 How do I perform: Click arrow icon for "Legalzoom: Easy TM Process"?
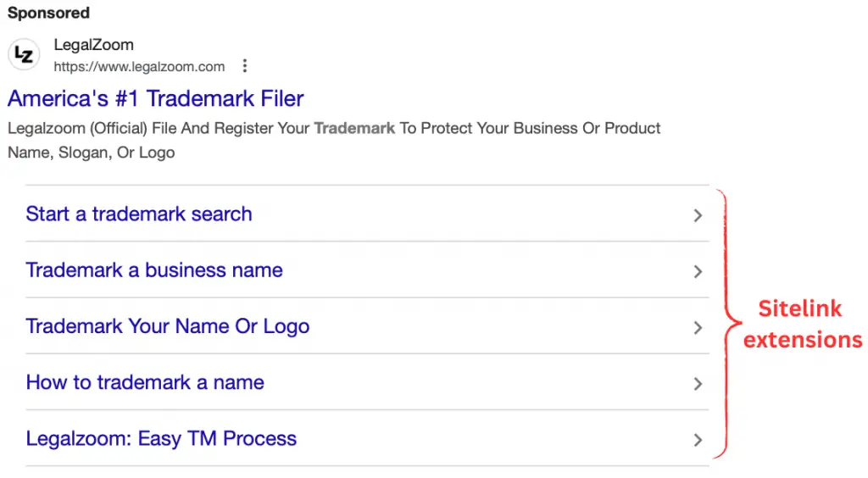click(x=698, y=440)
